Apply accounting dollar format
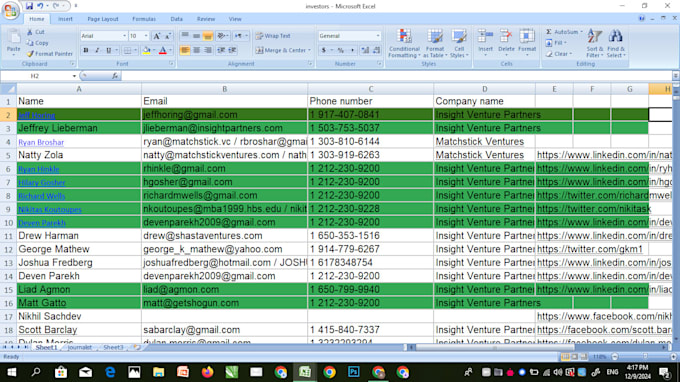This screenshot has height=382, width=680. [x=324, y=50]
